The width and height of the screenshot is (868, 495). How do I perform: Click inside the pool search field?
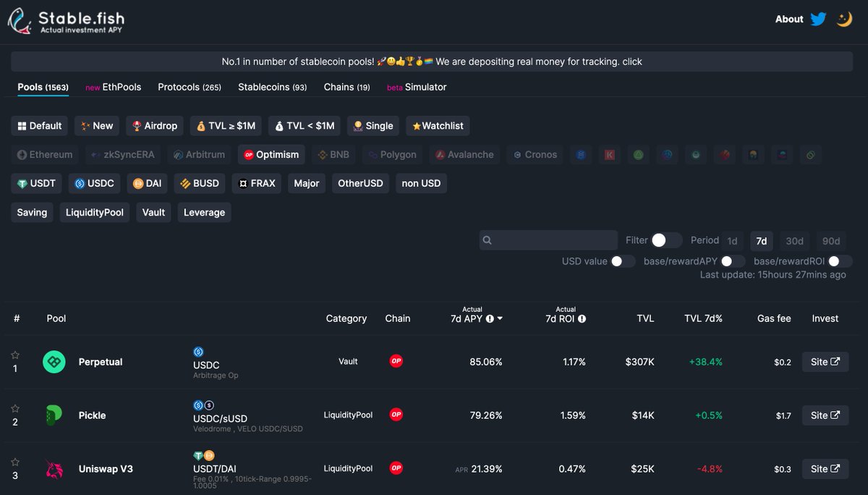coord(548,240)
